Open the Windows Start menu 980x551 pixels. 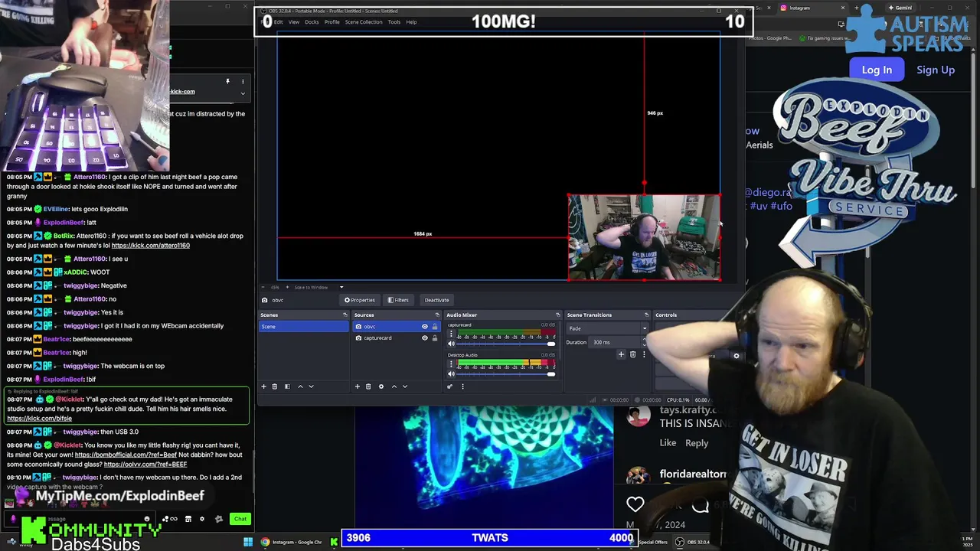click(x=248, y=542)
